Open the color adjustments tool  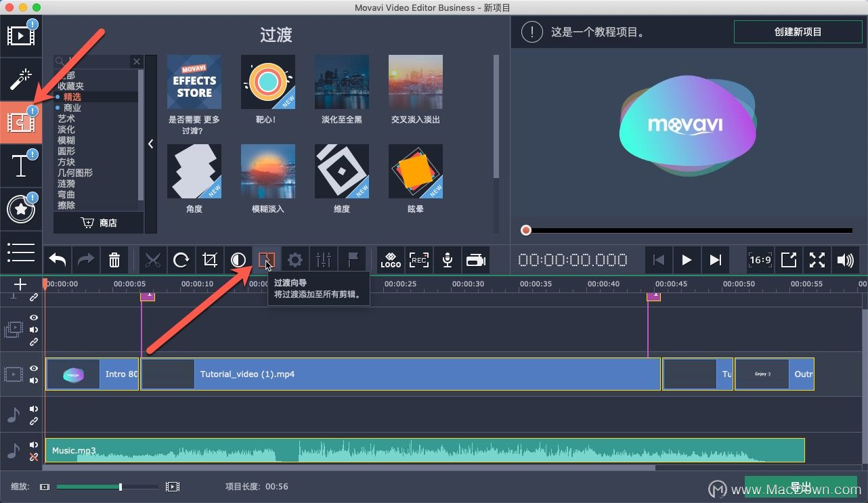tap(238, 260)
